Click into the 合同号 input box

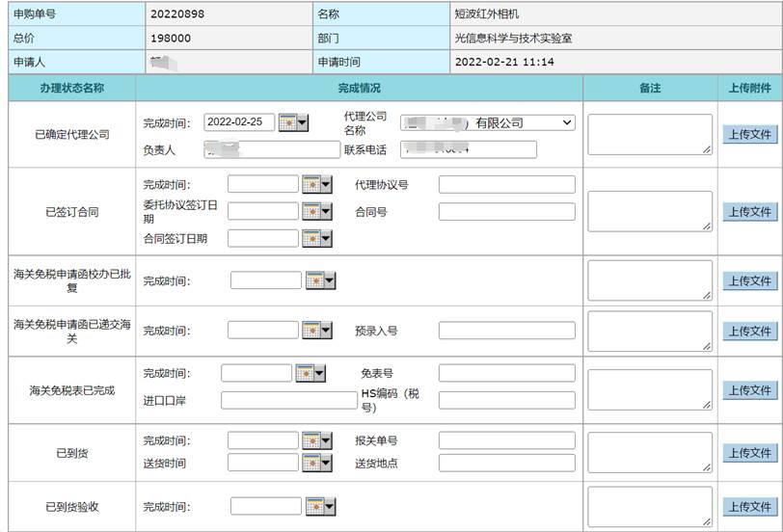506,211
